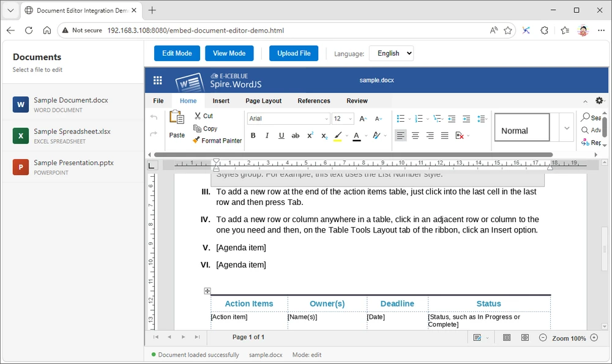Switch to the Home tab

[188, 101]
